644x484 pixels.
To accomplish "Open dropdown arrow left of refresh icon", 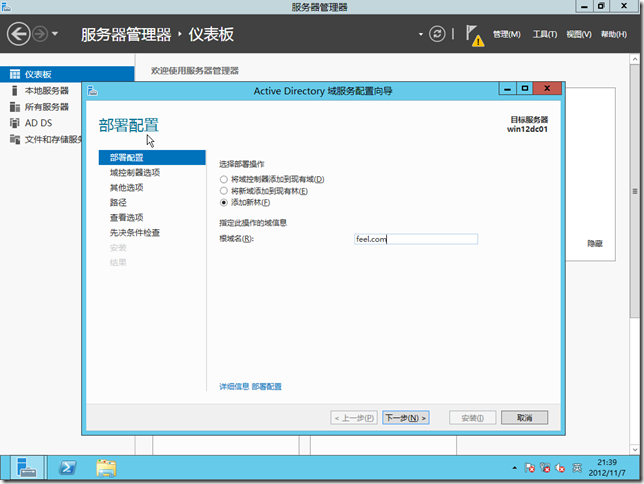I will pos(421,34).
